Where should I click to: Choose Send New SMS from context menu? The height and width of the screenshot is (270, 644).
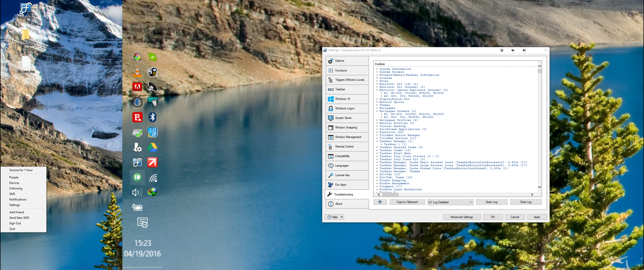click(x=19, y=218)
